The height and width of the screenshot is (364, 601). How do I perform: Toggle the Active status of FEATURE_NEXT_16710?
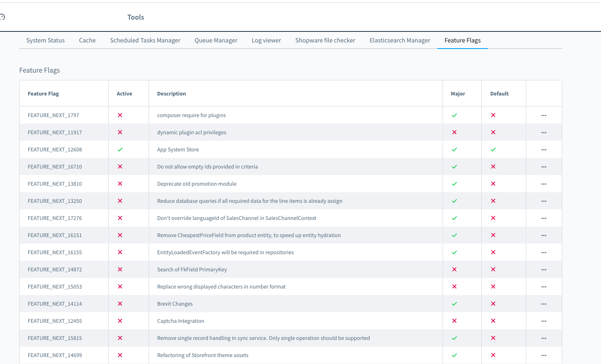pos(120,167)
